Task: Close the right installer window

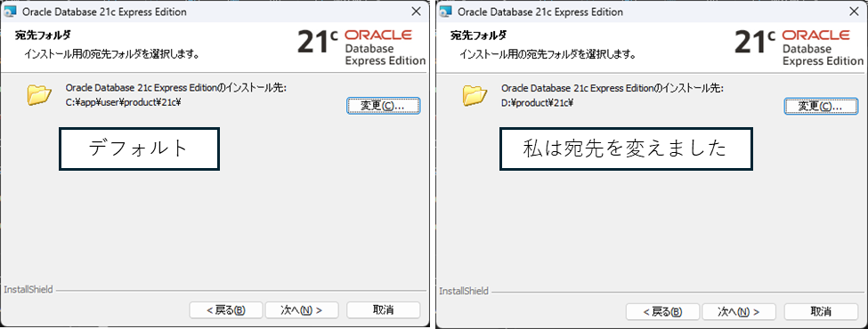Action: (853, 12)
